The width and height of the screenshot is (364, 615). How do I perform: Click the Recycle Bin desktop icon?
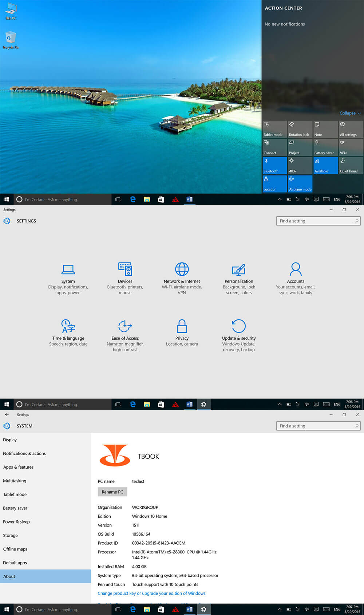click(11, 40)
